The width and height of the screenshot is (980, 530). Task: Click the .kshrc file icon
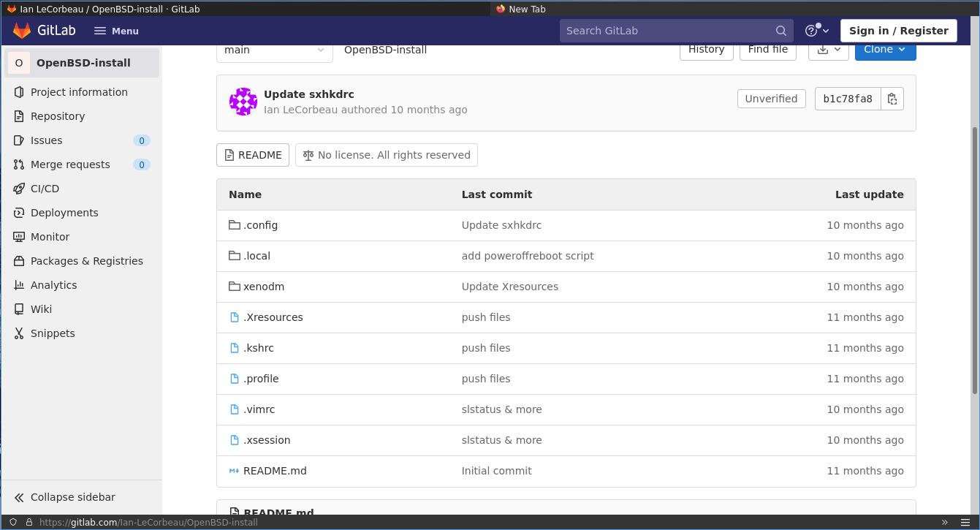click(235, 348)
